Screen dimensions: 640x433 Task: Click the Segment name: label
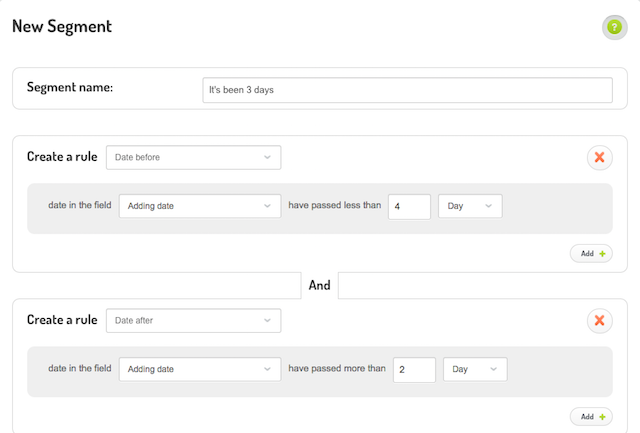point(70,87)
